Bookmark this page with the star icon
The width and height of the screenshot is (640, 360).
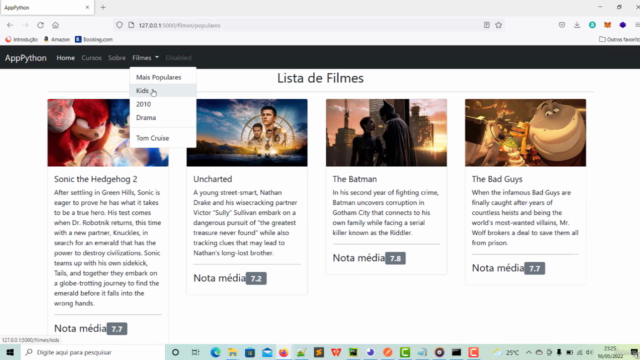(498, 25)
